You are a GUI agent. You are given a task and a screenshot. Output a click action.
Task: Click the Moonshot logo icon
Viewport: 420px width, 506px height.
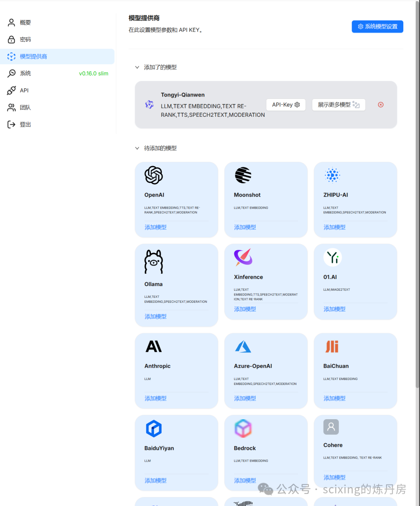point(243,175)
